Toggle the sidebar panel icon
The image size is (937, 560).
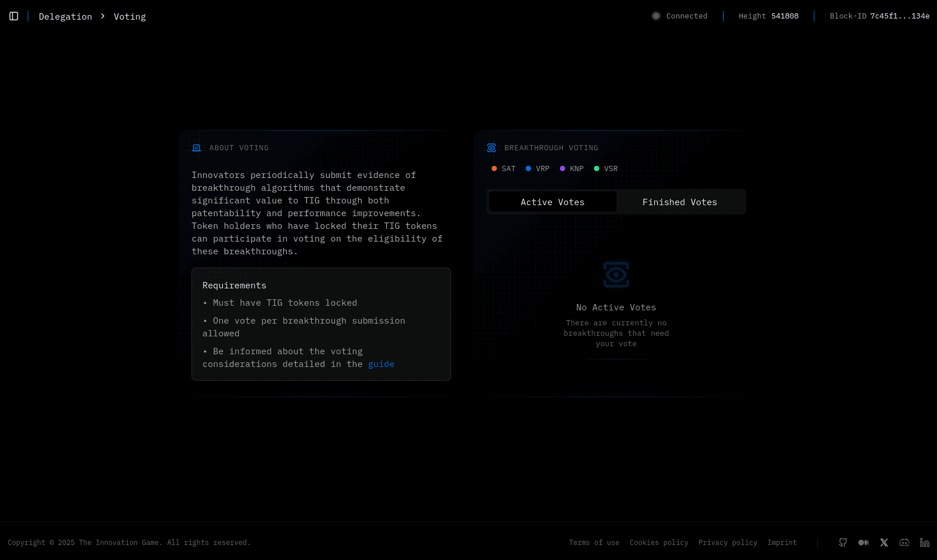coord(14,16)
